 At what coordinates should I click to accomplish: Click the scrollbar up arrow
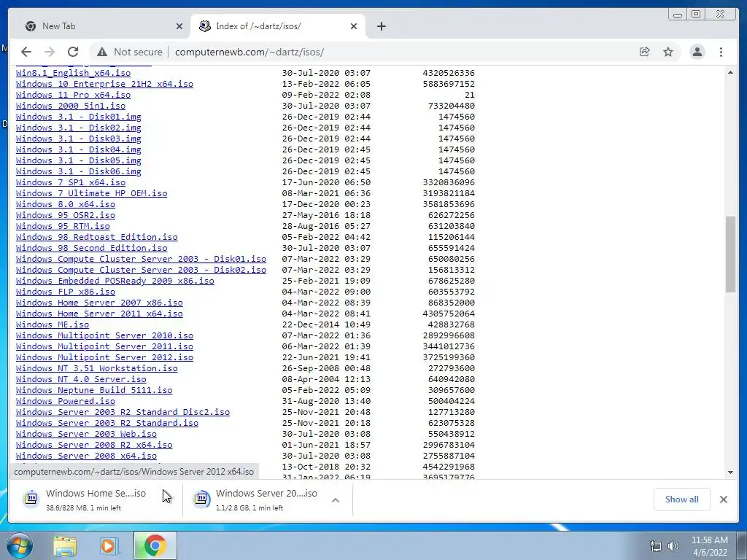point(730,72)
